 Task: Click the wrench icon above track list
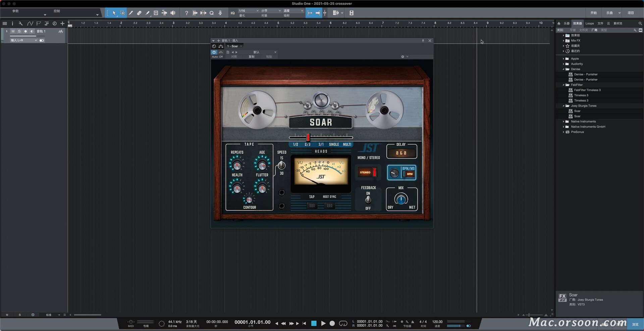pyautogui.click(x=20, y=23)
